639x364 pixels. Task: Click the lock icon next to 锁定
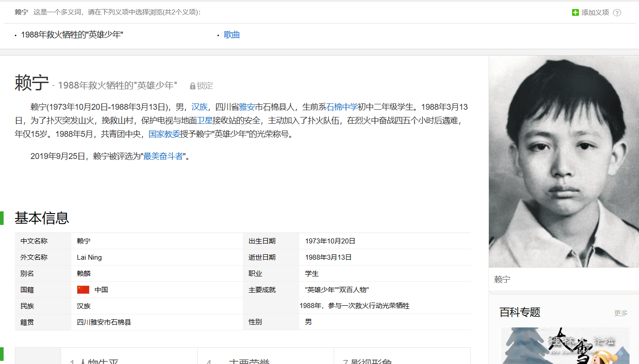193,85
